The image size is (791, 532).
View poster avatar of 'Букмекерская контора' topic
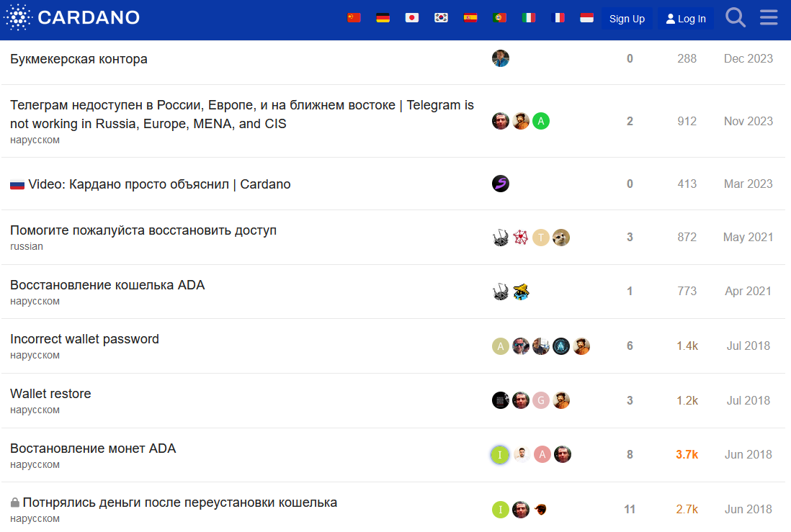(501, 58)
